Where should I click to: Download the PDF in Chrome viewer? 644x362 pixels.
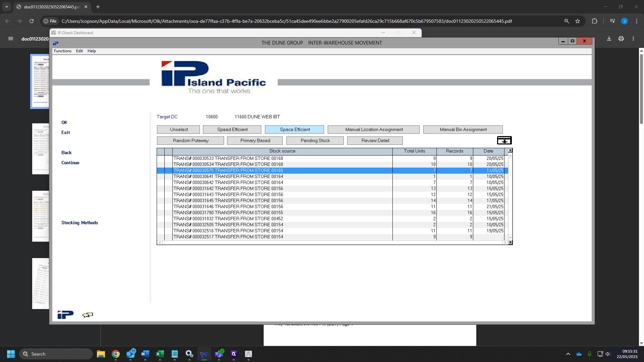coord(609,39)
